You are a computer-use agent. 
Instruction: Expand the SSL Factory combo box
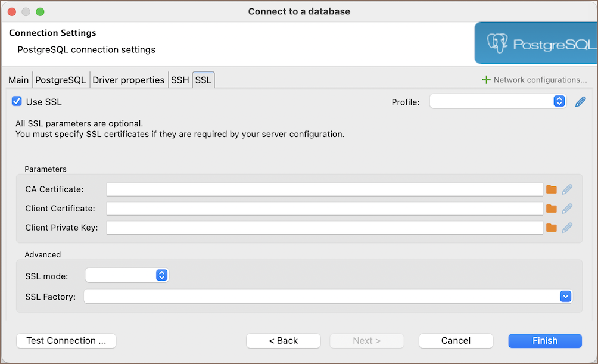(x=565, y=296)
